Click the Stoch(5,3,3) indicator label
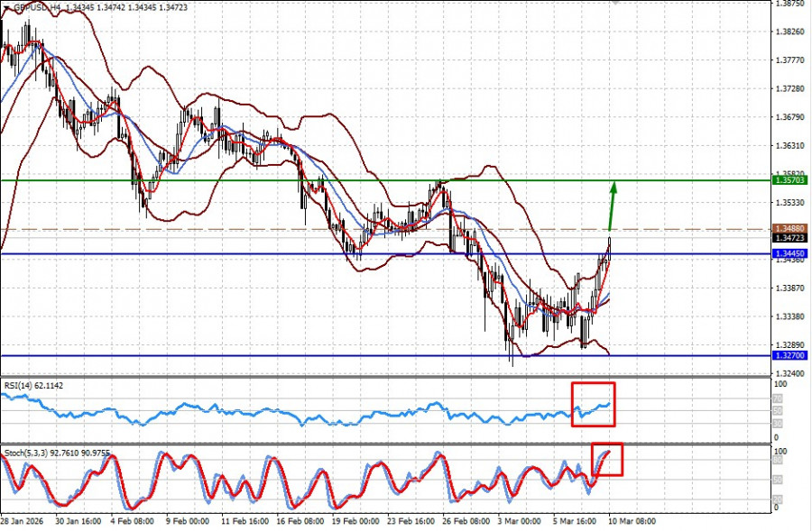 [57, 453]
